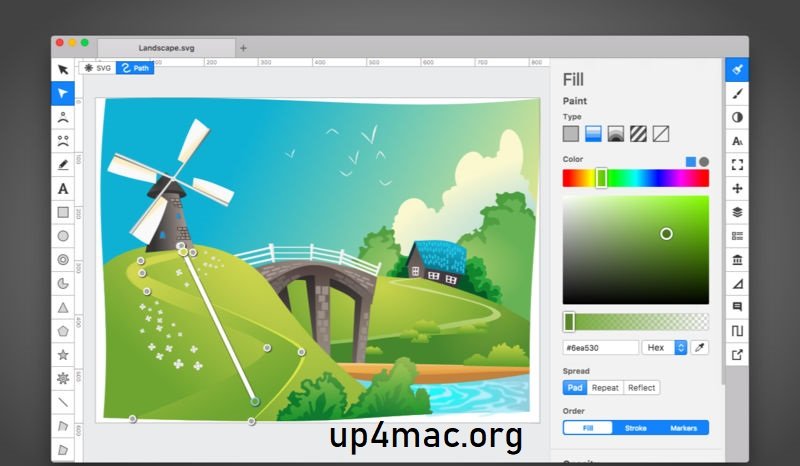Open the Path square-wave panel

pos(737,331)
